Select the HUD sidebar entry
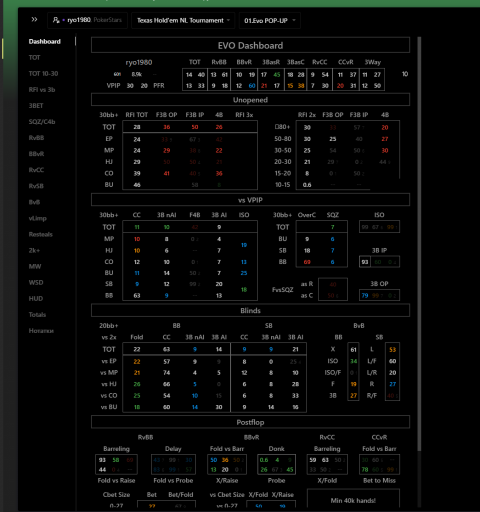The width and height of the screenshot is (480, 512). 36,299
